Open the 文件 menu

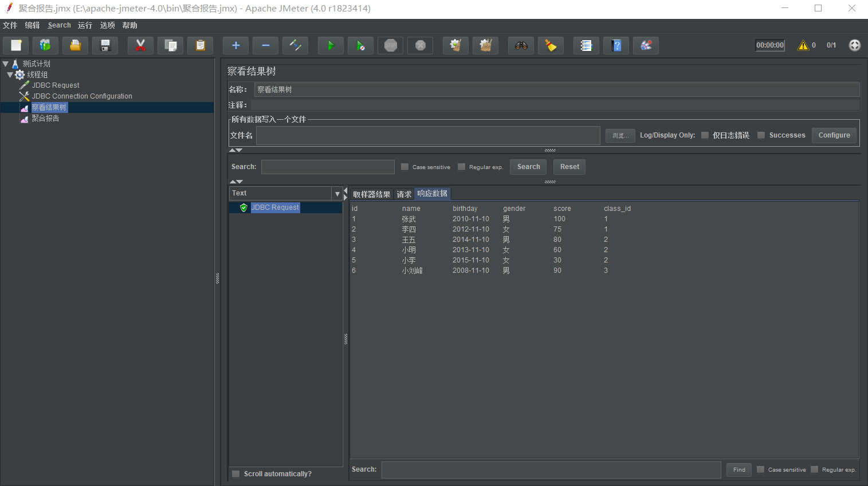click(x=10, y=25)
